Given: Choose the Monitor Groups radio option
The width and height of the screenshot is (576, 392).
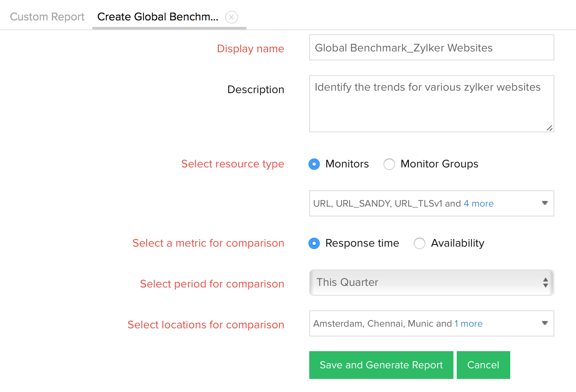Looking at the screenshot, I should [x=389, y=164].
